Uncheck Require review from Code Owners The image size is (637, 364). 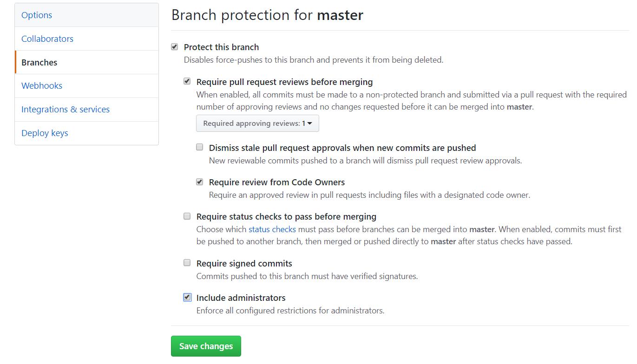pos(200,182)
